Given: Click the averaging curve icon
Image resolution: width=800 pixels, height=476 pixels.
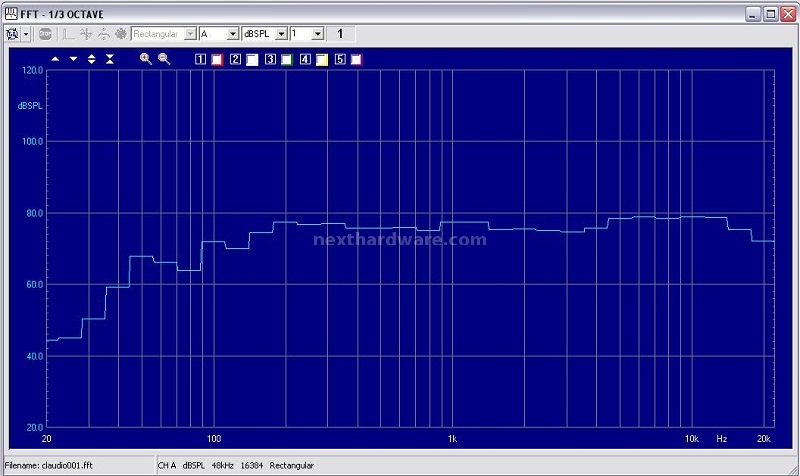Looking at the screenshot, I should 104,34.
